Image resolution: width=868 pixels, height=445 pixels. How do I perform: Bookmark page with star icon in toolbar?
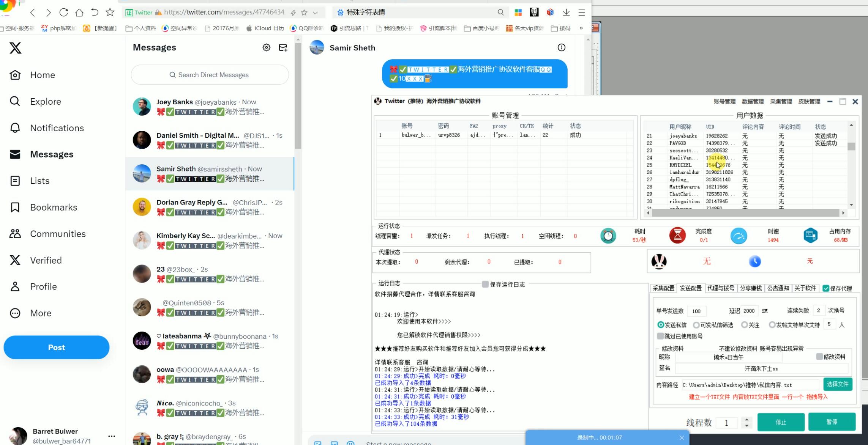pyautogui.click(x=110, y=13)
